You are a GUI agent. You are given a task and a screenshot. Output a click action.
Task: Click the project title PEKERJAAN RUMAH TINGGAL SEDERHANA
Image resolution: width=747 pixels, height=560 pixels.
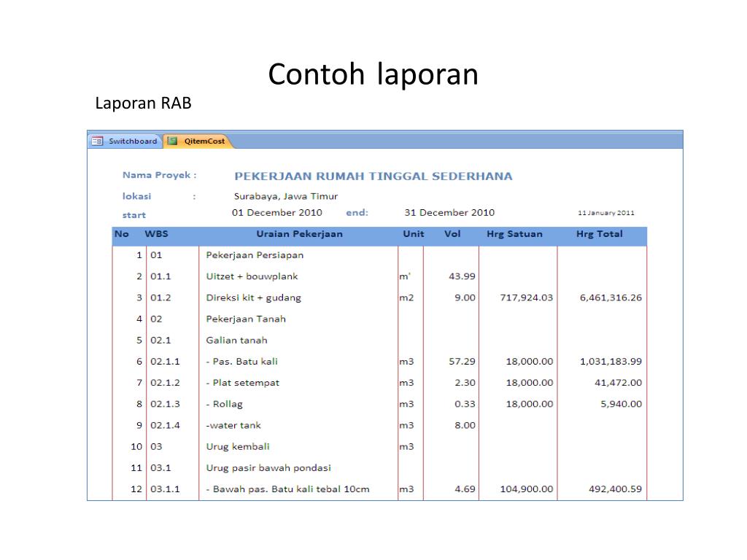pyautogui.click(x=373, y=176)
